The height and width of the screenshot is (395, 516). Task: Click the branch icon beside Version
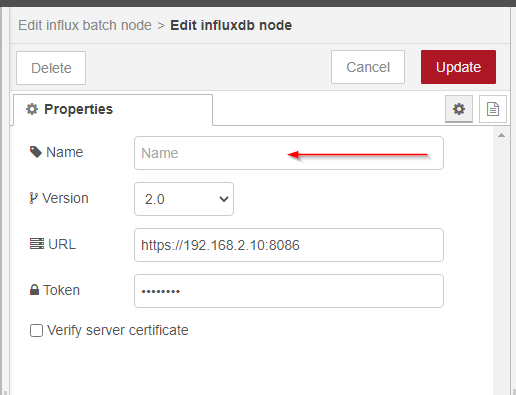(33, 198)
